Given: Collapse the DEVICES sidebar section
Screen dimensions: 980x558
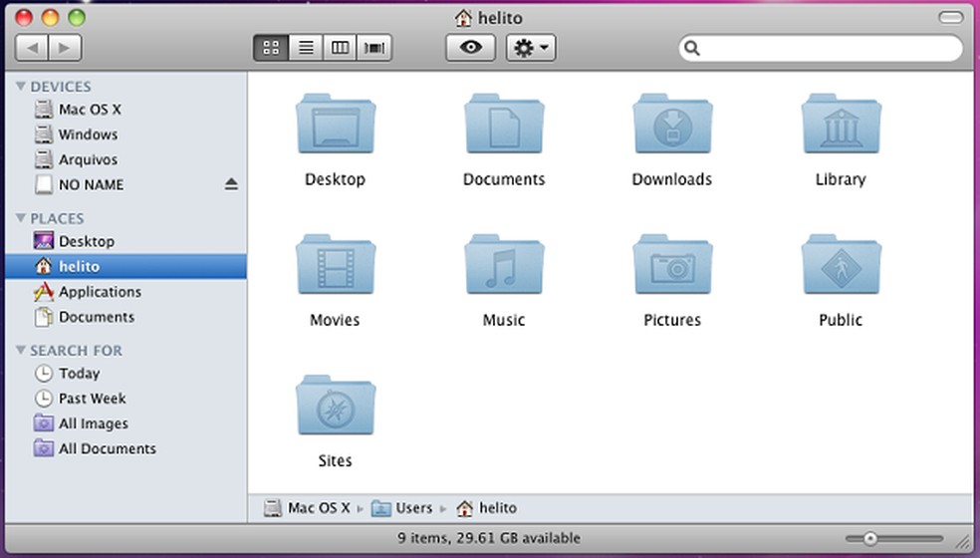Looking at the screenshot, I should coord(21,87).
